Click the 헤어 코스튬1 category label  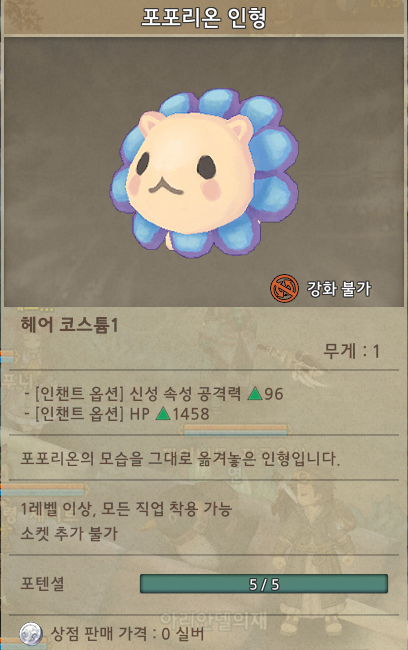pos(69,325)
